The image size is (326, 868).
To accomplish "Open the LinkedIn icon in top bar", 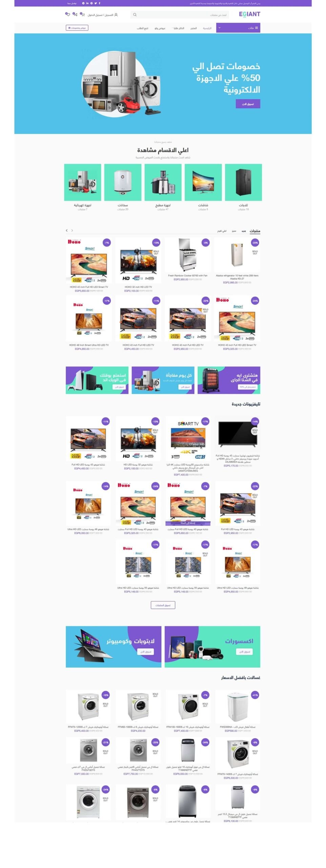I will coord(87,3).
